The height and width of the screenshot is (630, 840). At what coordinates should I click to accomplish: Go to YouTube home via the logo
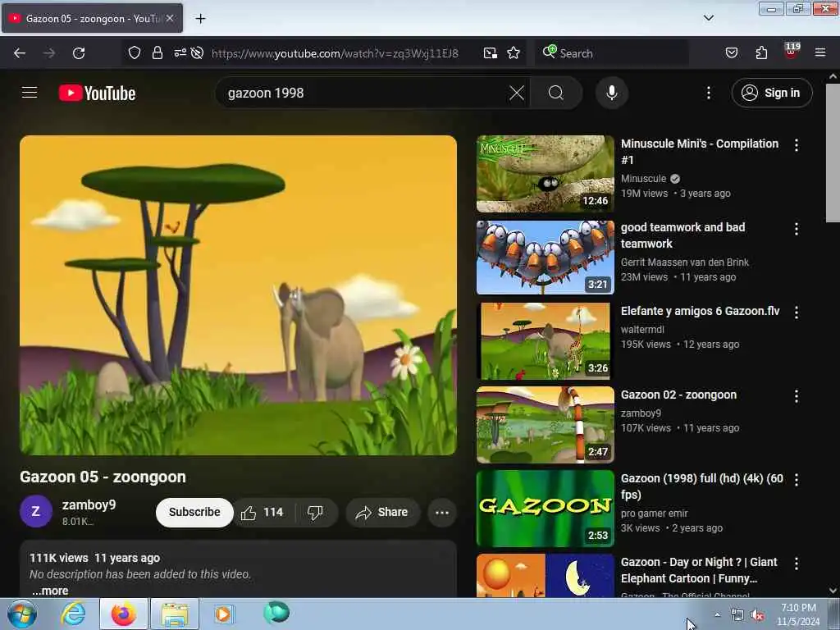point(97,94)
